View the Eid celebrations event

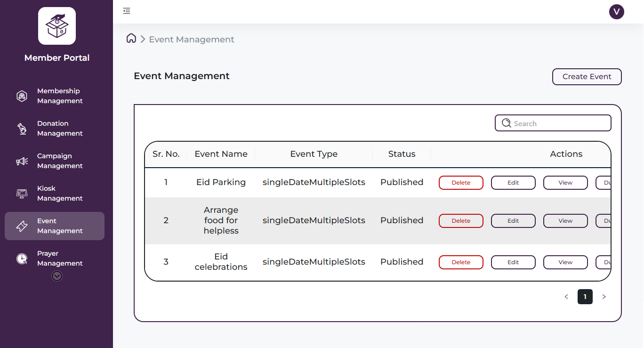[x=565, y=262]
